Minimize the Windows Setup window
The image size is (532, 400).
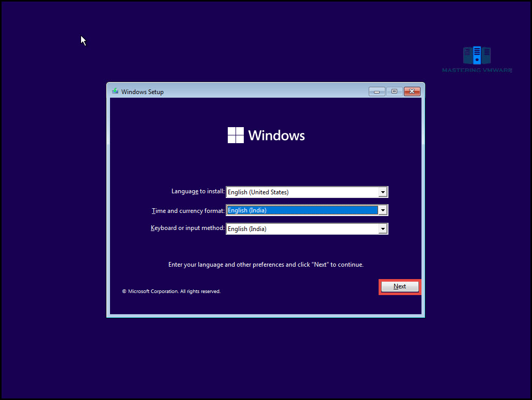click(377, 91)
